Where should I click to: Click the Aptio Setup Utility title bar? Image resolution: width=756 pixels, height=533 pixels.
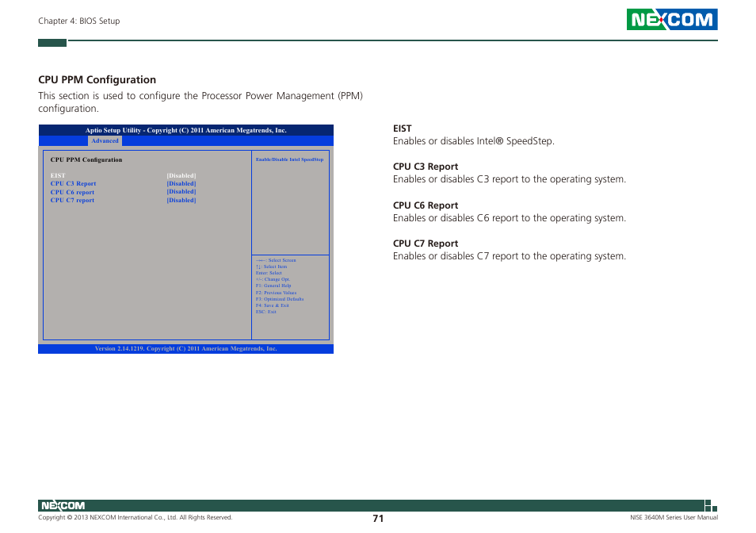click(x=186, y=130)
